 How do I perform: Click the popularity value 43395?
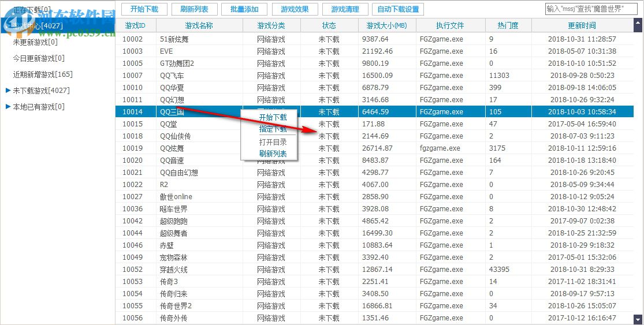coord(499,270)
